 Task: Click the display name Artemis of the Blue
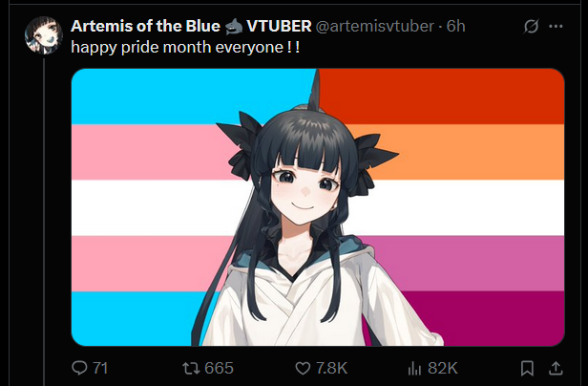pos(145,27)
